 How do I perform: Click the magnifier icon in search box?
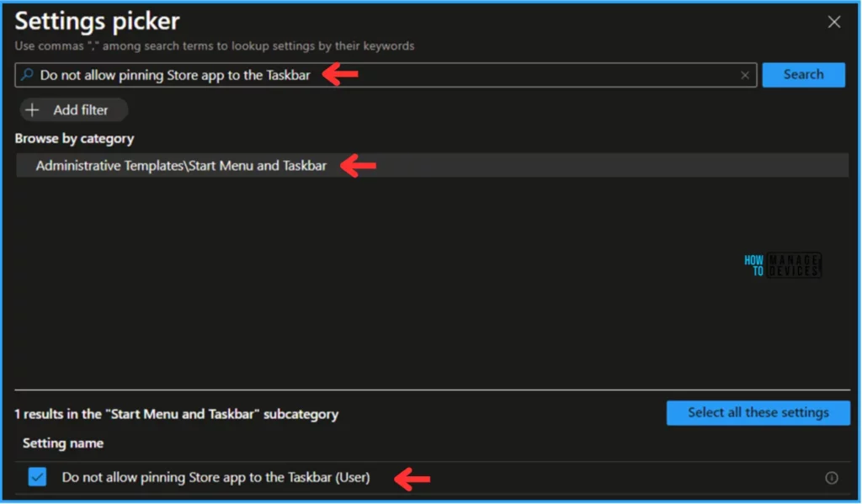pos(27,75)
